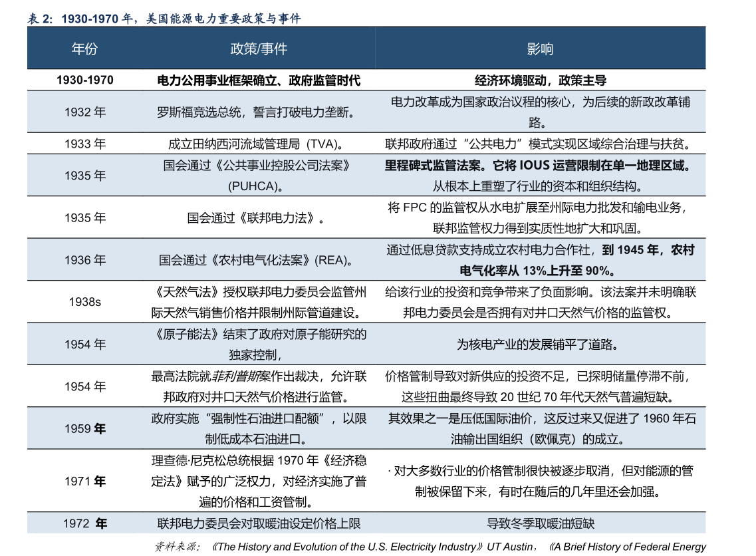Select the '1954 年' cell in the 菲利普斯案 row
This screenshot has height=556, width=756.
[85, 386]
